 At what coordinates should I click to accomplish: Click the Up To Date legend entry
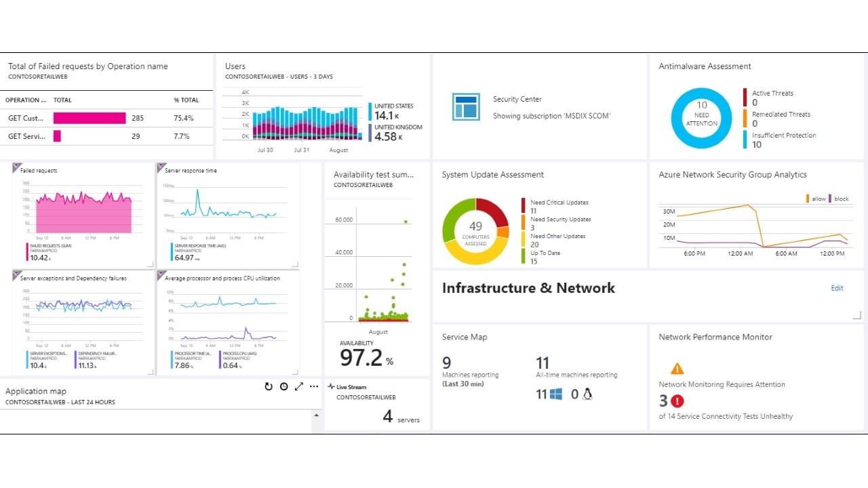(x=541, y=258)
